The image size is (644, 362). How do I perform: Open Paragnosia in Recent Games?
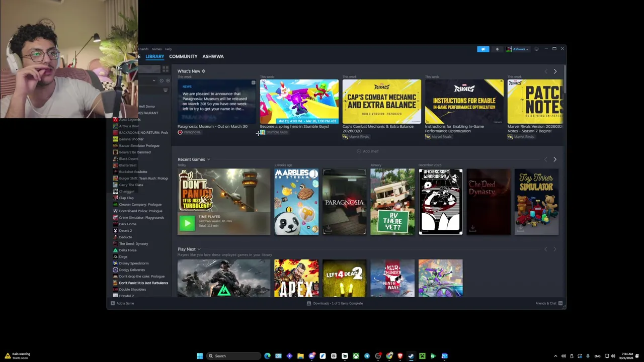[x=345, y=202]
